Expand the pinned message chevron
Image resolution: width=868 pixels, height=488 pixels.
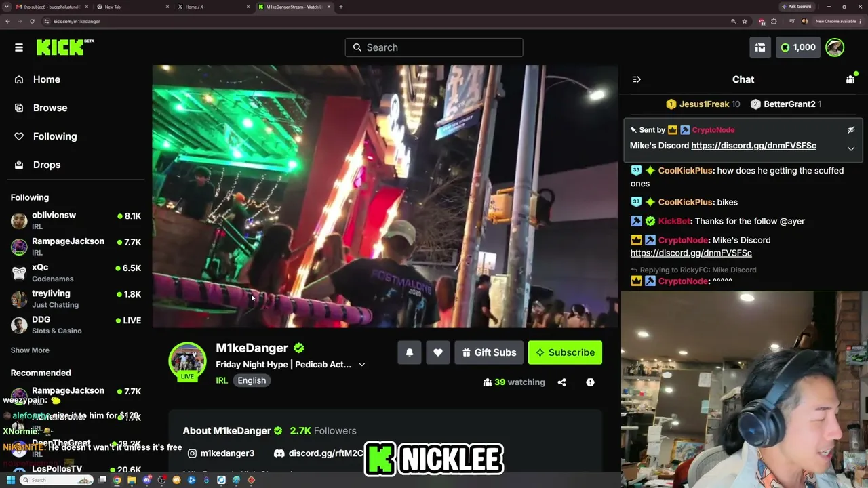coord(850,148)
